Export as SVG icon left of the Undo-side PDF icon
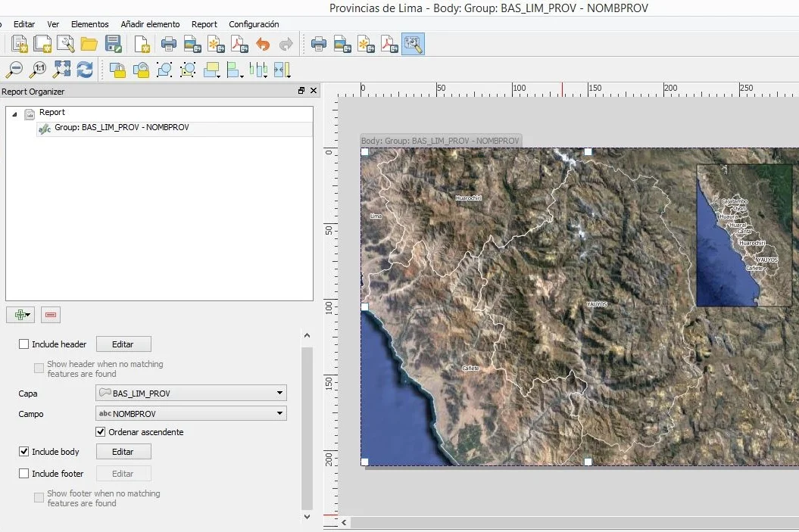Viewport: 799px width, 532px height. 217,45
